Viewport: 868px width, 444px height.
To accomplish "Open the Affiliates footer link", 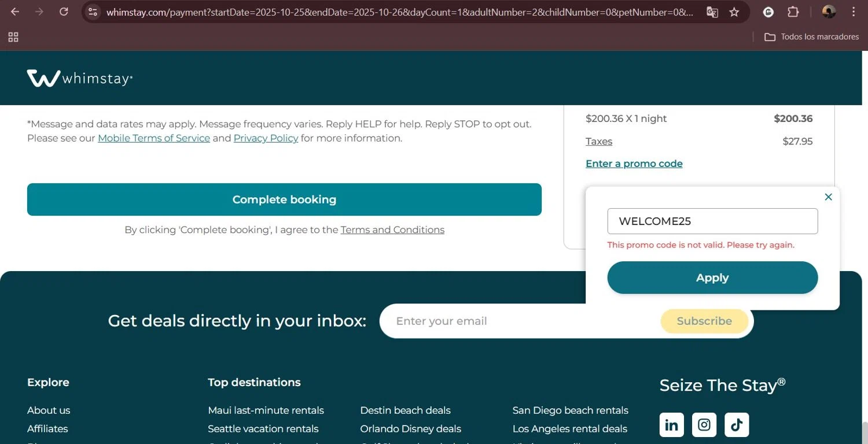I will [x=47, y=429].
